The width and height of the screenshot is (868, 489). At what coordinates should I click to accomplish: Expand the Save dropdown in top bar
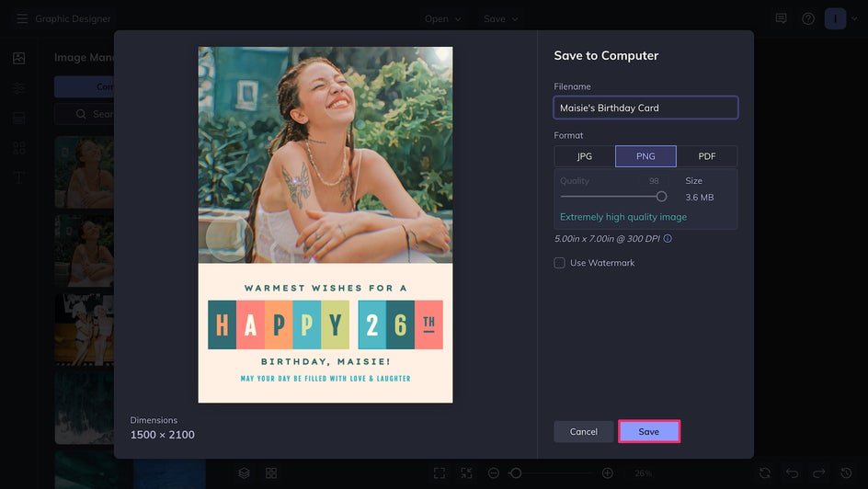(501, 18)
